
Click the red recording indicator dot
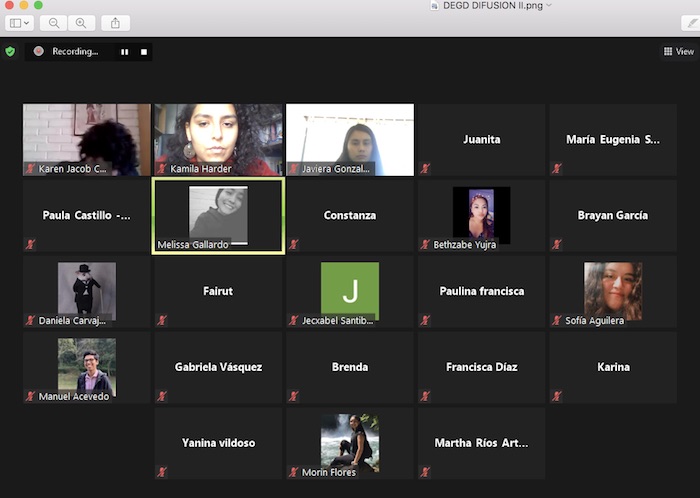click(x=38, y=51)
